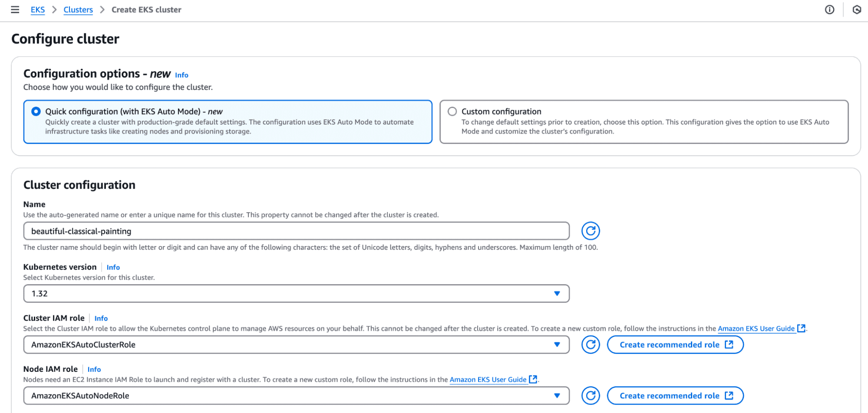Click the hexagon settings icon in header
This screenshot has width=868, height=413.
857,10
